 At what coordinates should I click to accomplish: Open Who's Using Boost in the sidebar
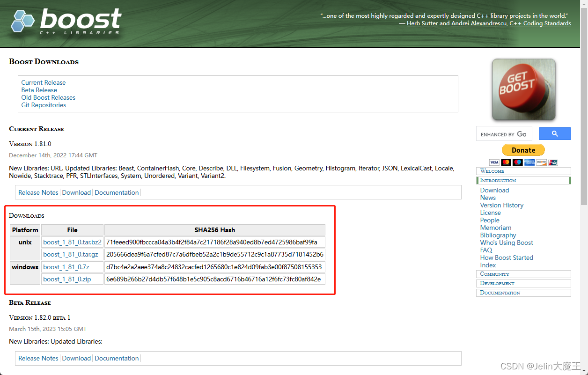507,243
